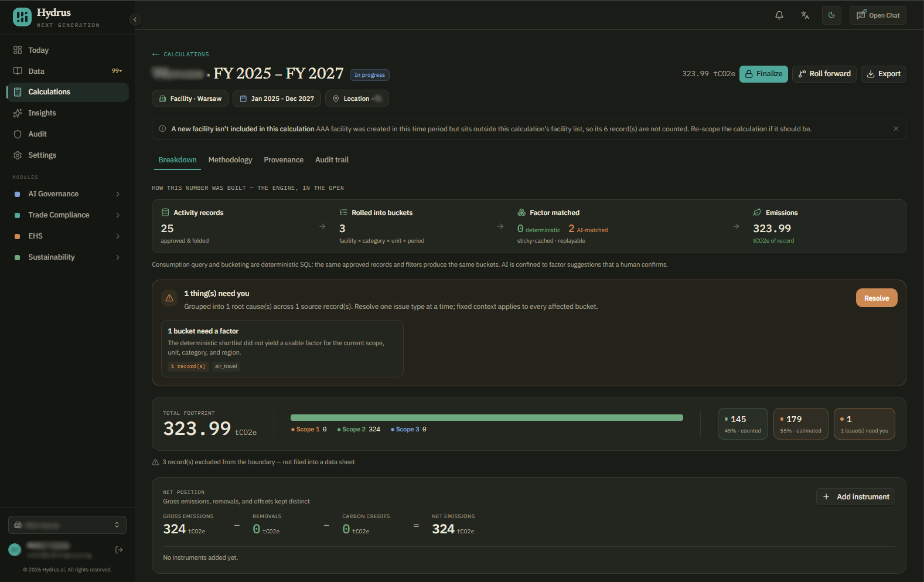The width and height of the screenshot is (924, 582).
Task: Dismiss the new facility notice
Action: (x=896, y=129)
